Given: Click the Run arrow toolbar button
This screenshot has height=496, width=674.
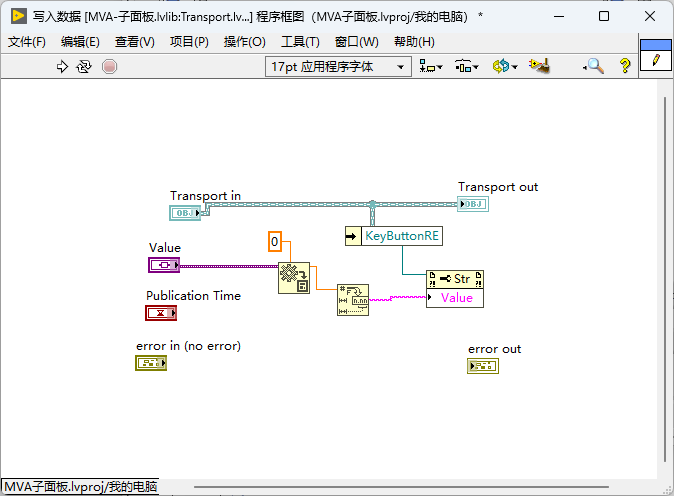Looking at the screenshot, I should [62, 67].
